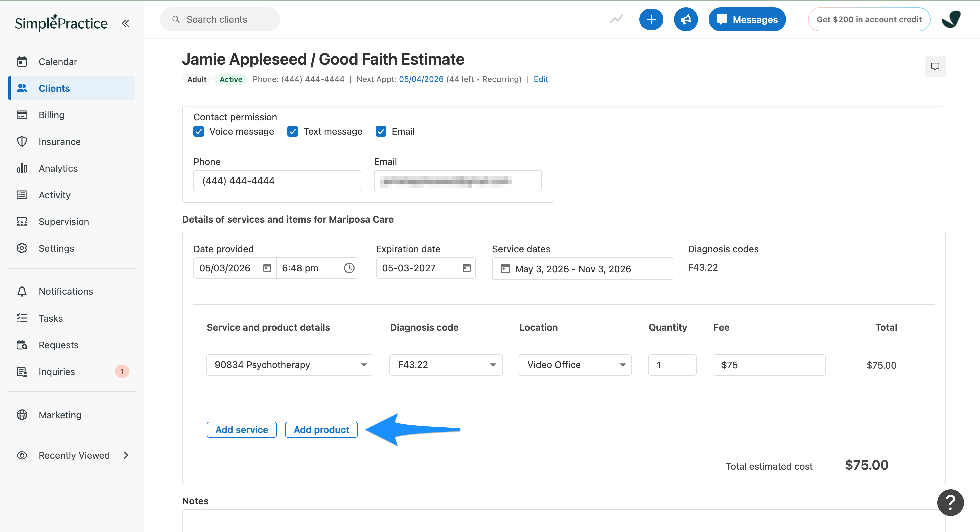Open the Activity list icon
980x532 pixels.
point(22,194)
